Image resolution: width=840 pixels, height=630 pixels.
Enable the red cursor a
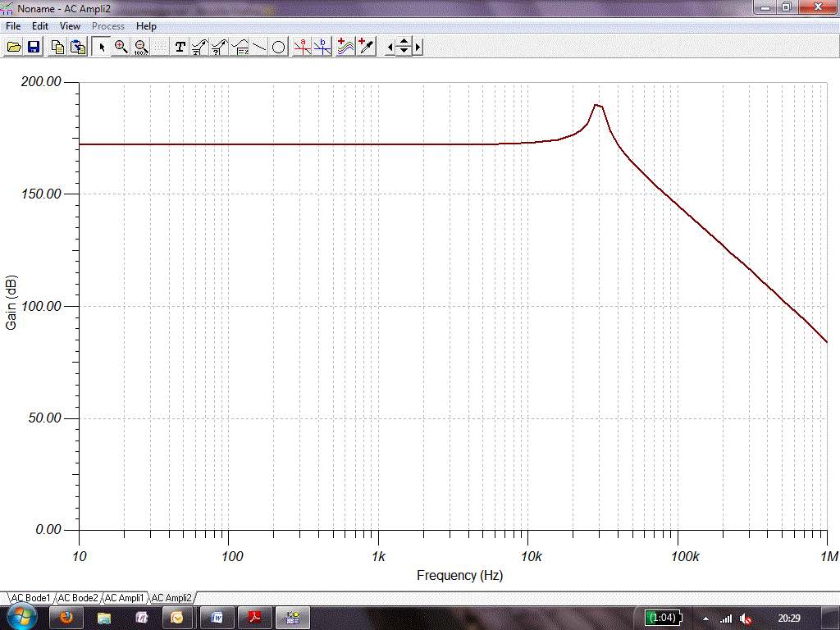tap(302, 47)
